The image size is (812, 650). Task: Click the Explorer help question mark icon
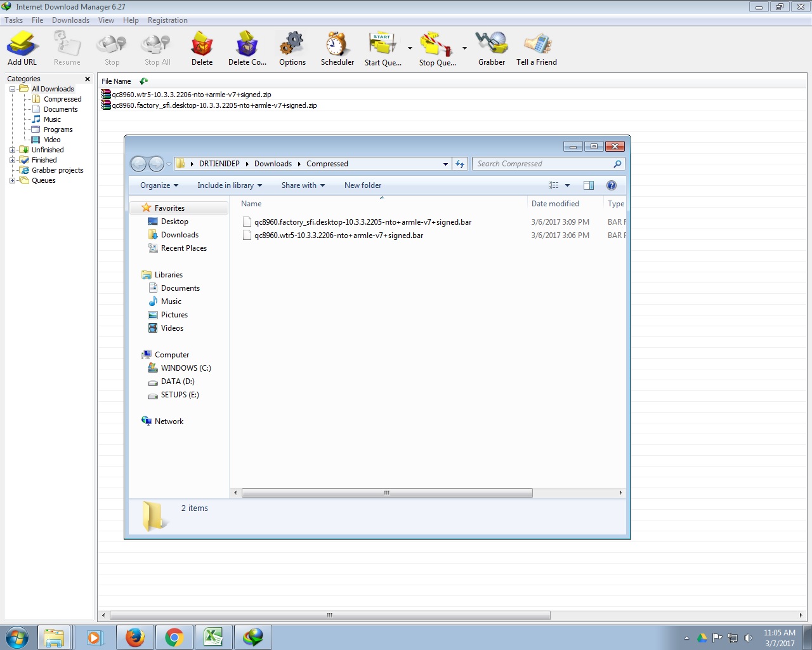click(611, 185)
